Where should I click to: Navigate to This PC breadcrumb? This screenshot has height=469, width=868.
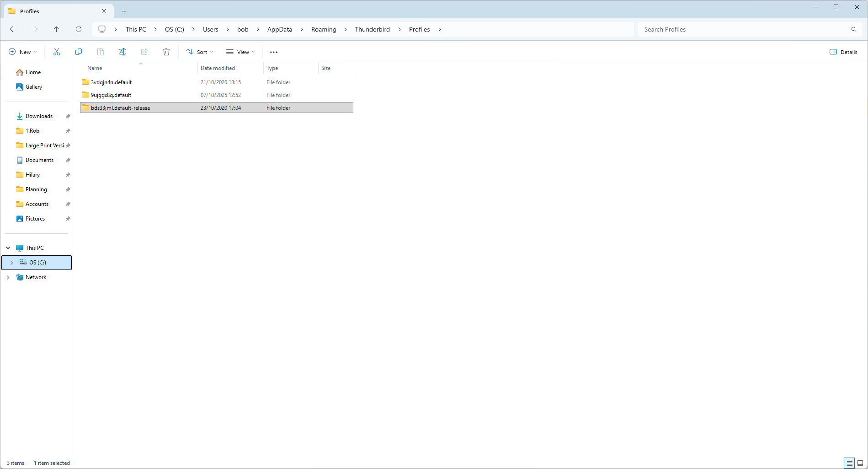136,29
